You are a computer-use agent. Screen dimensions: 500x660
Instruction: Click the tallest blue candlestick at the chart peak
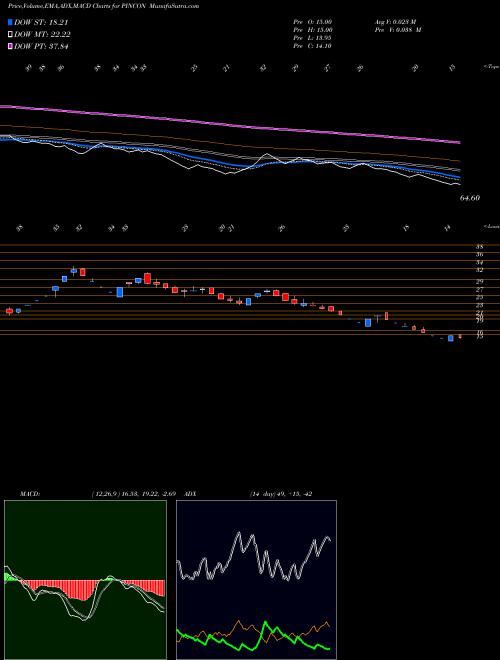pyautogui.click(x=74, y=271)
